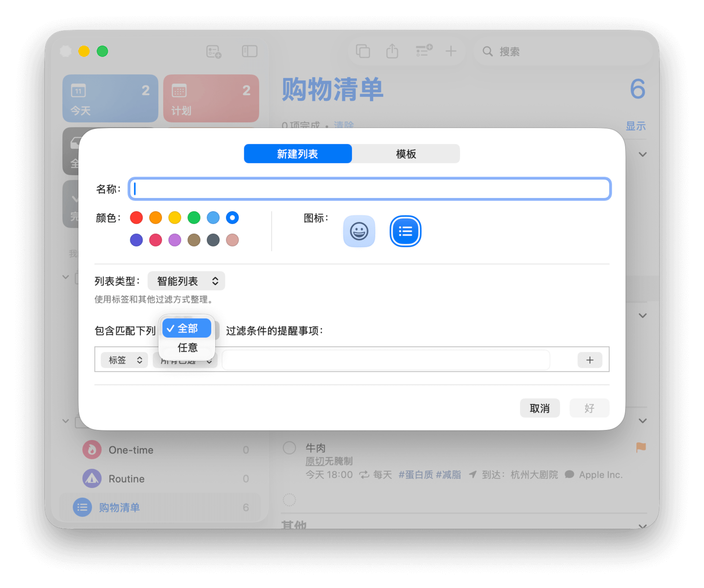Open the 列表类型 智能列表 dropdown
The height and width of the screenshot is (588, 704).
click(x=186, y=281)
